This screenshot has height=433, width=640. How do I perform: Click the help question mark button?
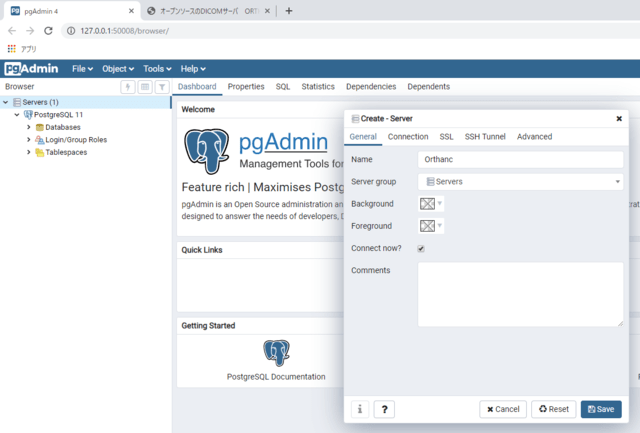point(384,409)
